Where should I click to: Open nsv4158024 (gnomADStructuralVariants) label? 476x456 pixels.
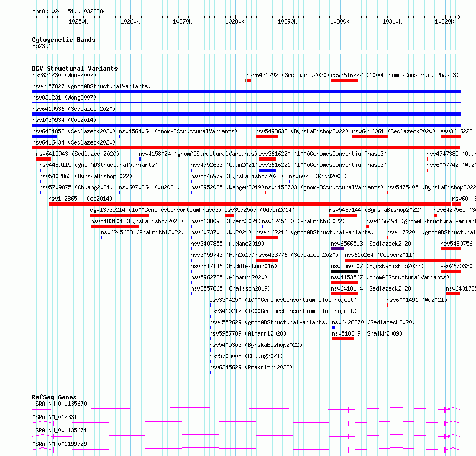(198, 154)
